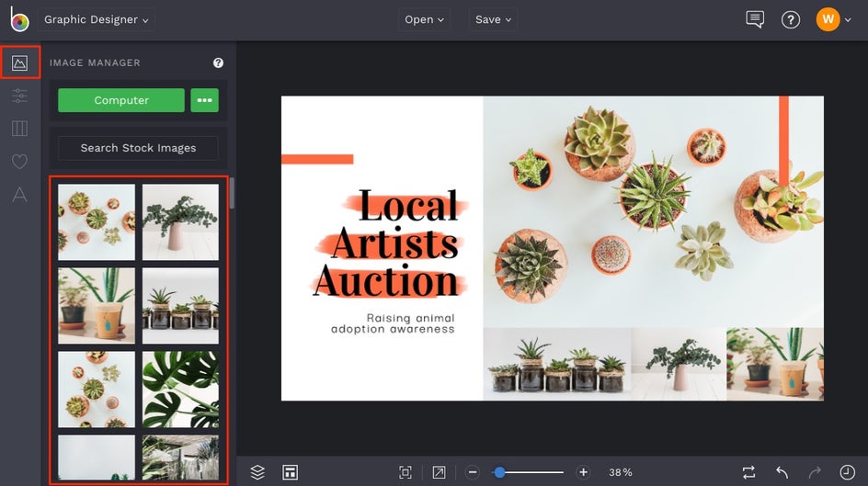Open the Customize sliders sidebar icon
The width and height of the screenshot is (868, 486).
[x=19, y=96]
